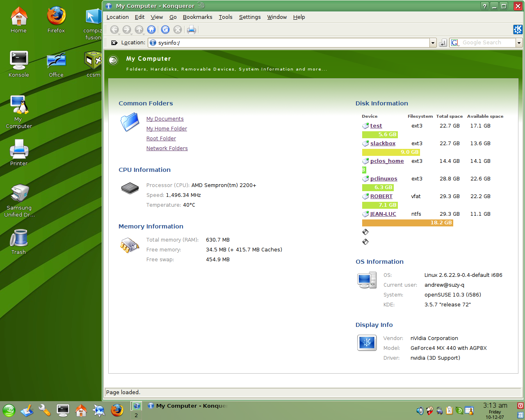Click the Stop loading icon in toolbar
The image size is (525, 420).
tap(178, 30)
